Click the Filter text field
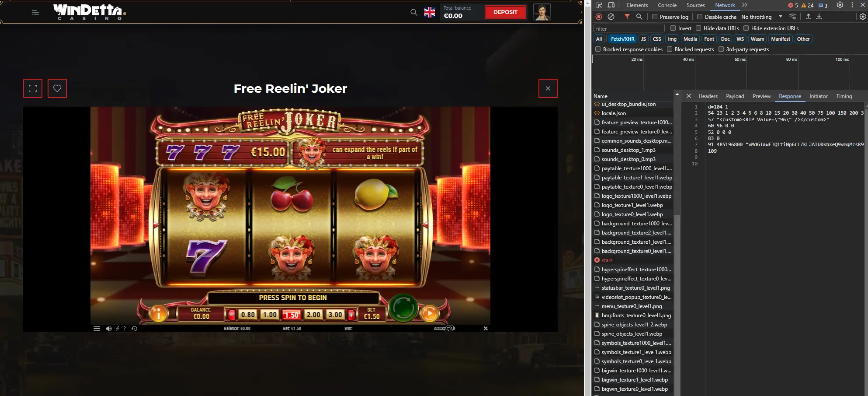868x396 pixels. [629, 28]
